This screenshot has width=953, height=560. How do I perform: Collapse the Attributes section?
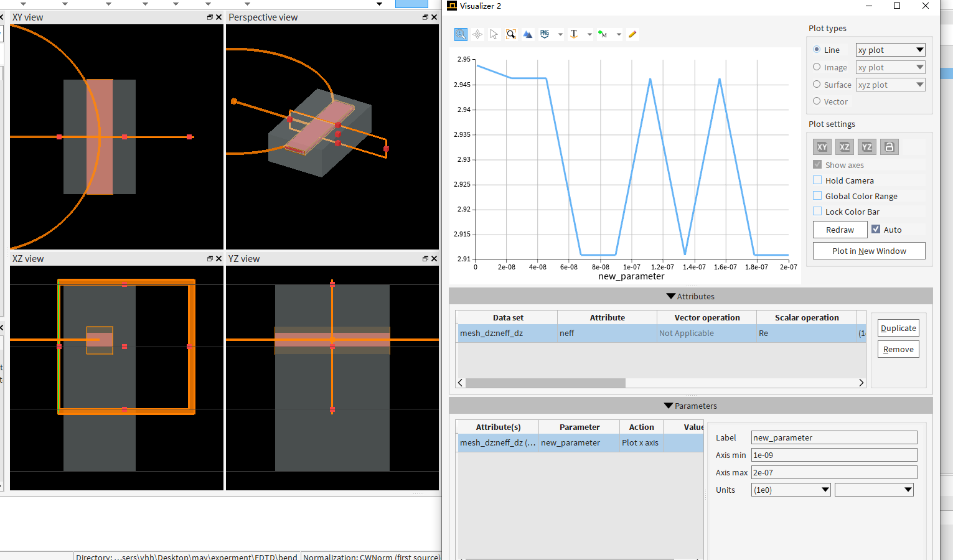670,297
